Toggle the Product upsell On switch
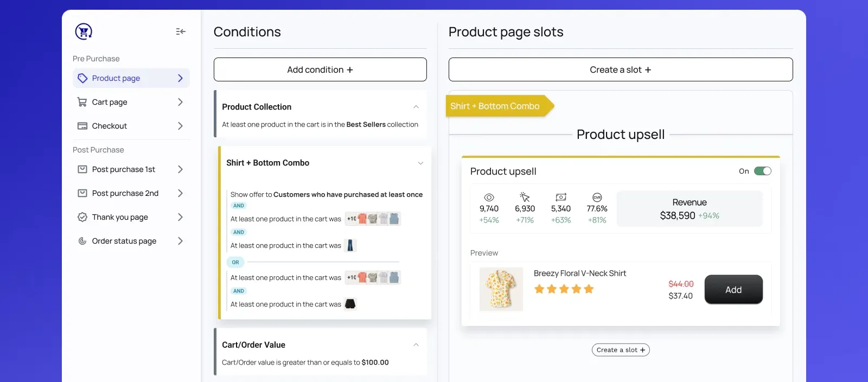 763,171
